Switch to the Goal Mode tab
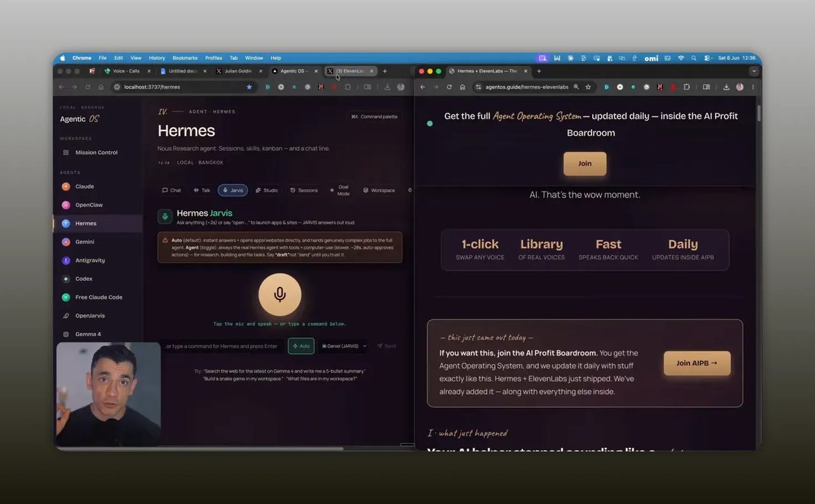815x504 pixels. coord(340,190)
